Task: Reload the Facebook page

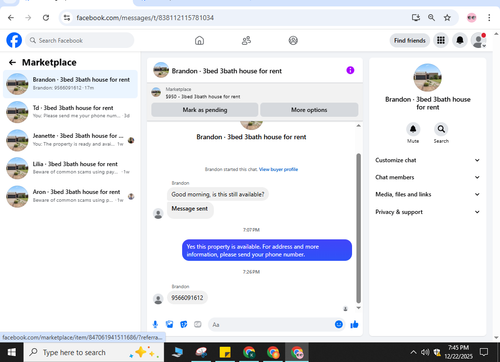Action: coord(46,18)
